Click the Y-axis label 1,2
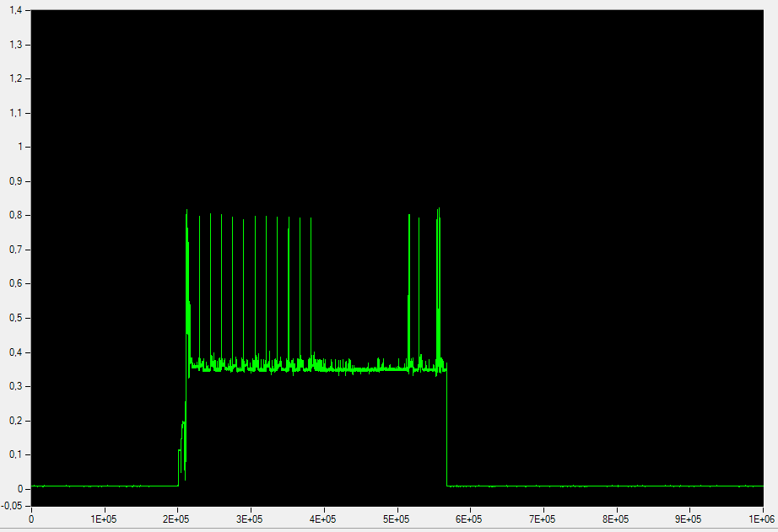 coord(16,79)
